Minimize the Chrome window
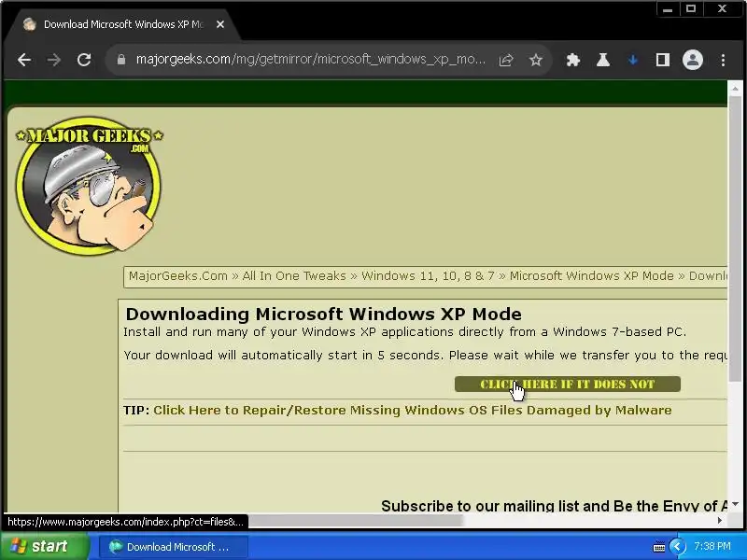The width and height of the screenshot is (747, 560). pyautogui.click(x=668, y=9)
